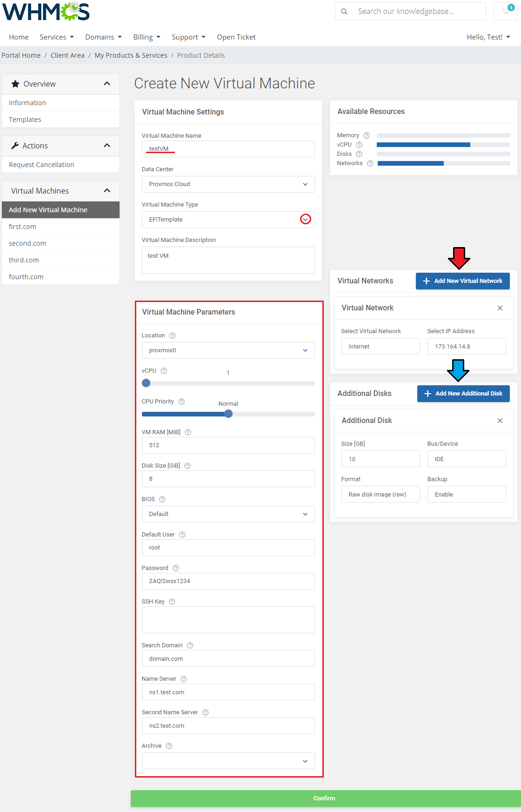
Task: Click the vCPU resource help icon
Action: pyautogui.click(x=359, y=145)
